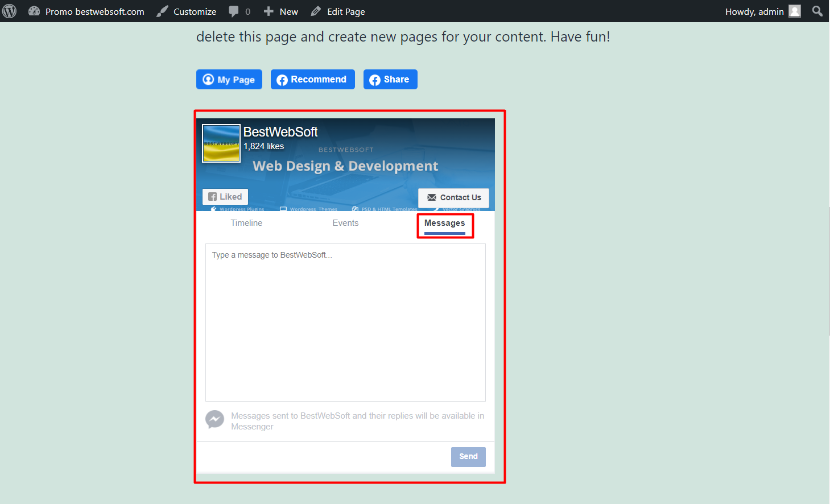This screenshot has width=830, height=504.
Task: Click the paintbrush icon beside Customize
Action: click(162, 11)
